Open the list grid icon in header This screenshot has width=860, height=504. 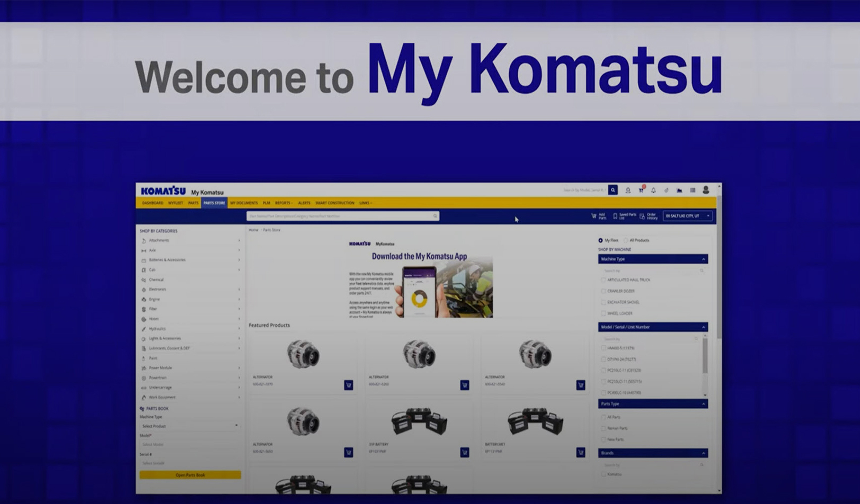point(693,190)
